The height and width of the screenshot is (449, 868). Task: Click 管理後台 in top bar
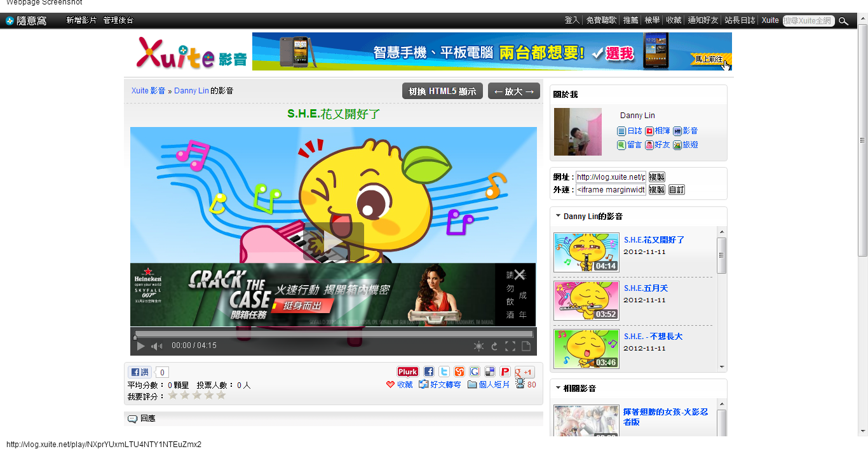tap(118, 20)
